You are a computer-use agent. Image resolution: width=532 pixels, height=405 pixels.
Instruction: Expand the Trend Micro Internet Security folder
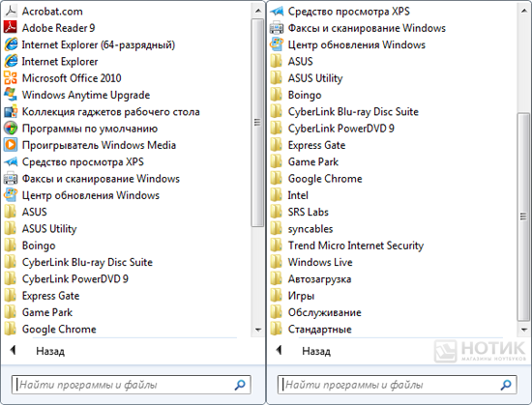coord(346,246)
